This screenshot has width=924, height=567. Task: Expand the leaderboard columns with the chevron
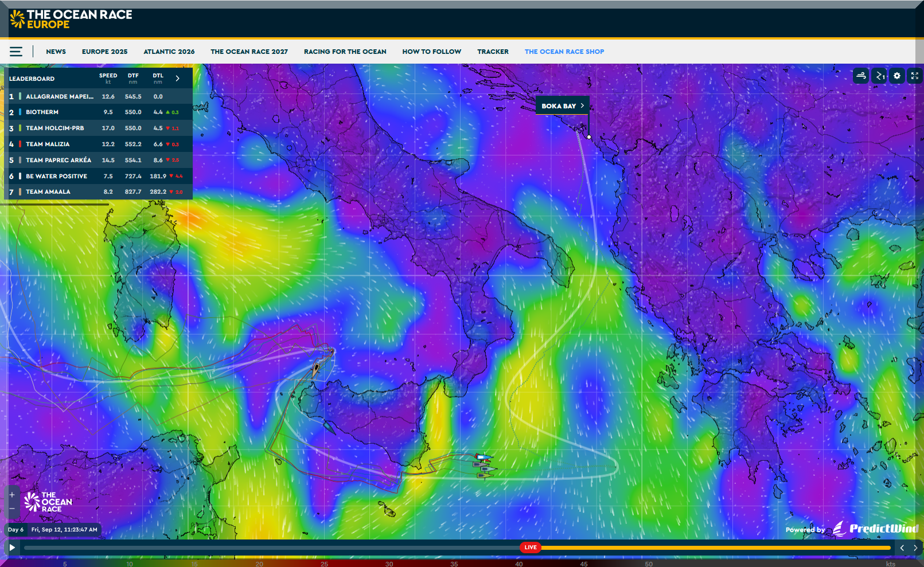(178, 79)
